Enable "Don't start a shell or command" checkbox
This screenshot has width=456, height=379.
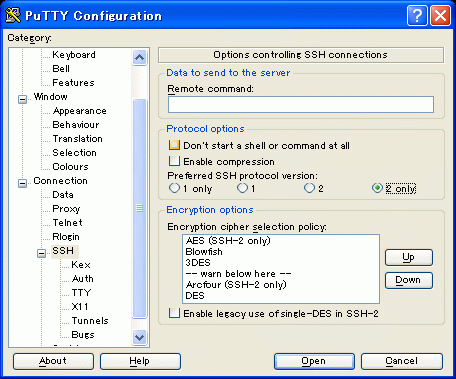point(174,145)
